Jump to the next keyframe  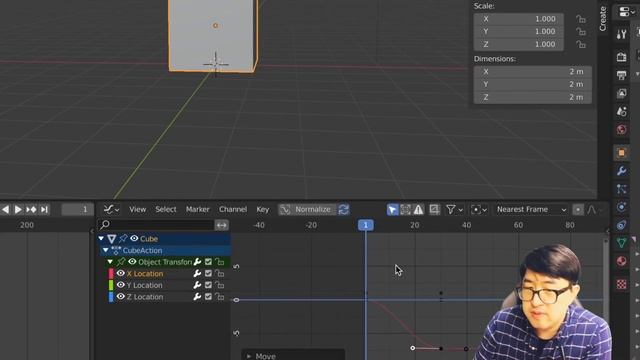31,209
